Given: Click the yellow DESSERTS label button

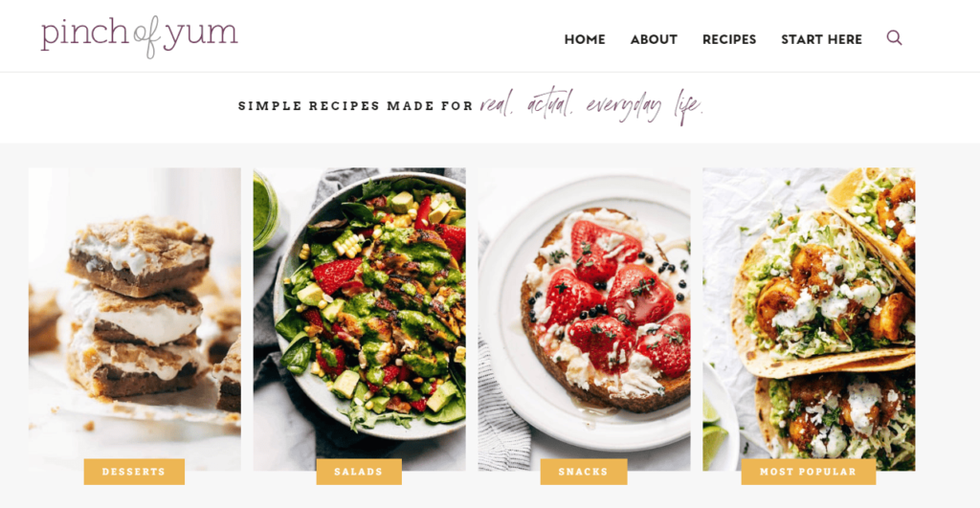Looking at the screenshot, I should 134,472.
